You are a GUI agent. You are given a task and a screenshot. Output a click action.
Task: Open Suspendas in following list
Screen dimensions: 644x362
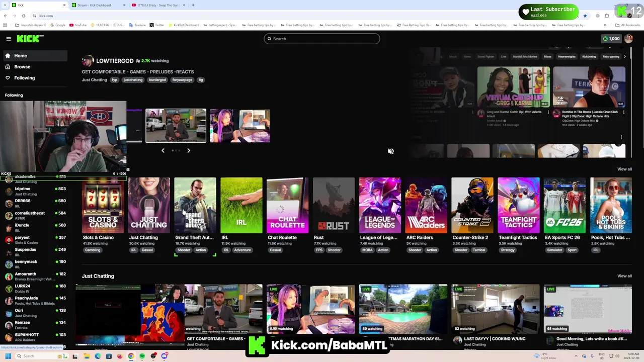pos(35,252)
